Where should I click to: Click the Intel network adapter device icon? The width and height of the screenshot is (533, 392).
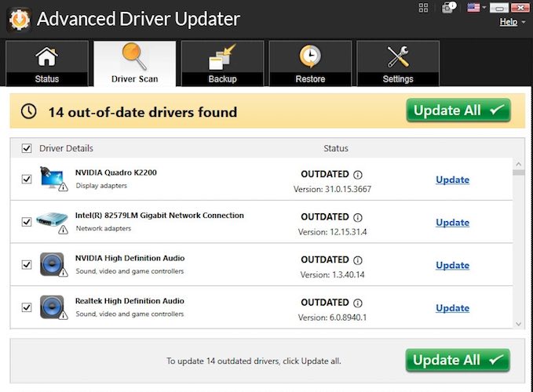[x=52, y=221]
